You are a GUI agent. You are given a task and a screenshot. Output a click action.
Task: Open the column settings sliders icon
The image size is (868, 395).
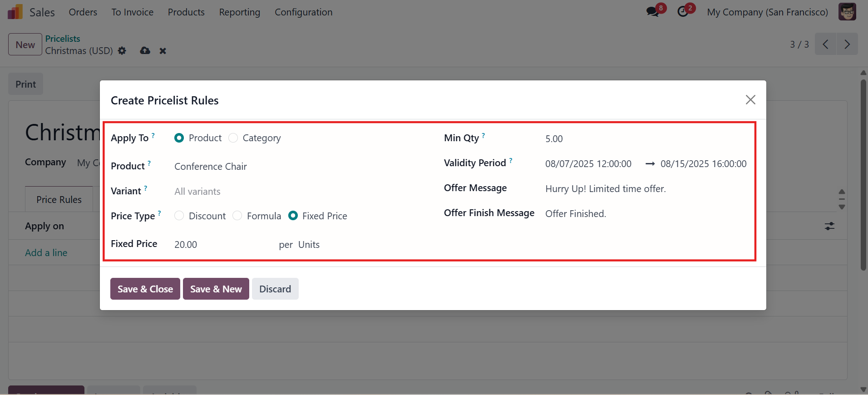point(829,226)
